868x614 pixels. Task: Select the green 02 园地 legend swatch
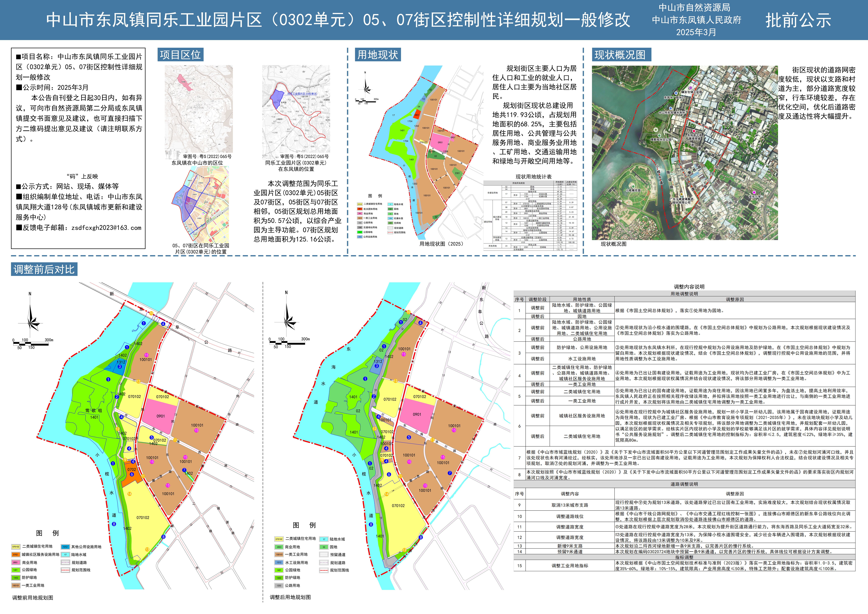pyautogui.click(x=324, y=547)
